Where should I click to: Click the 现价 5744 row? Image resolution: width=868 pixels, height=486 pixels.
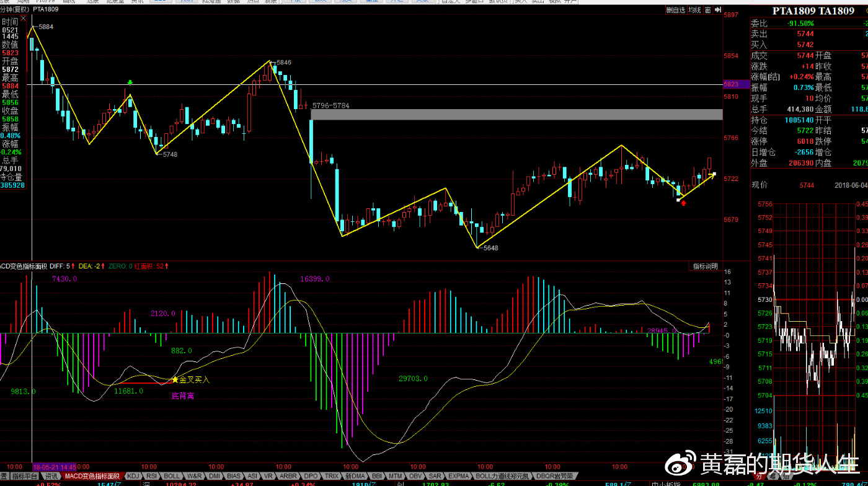point(809,185)
